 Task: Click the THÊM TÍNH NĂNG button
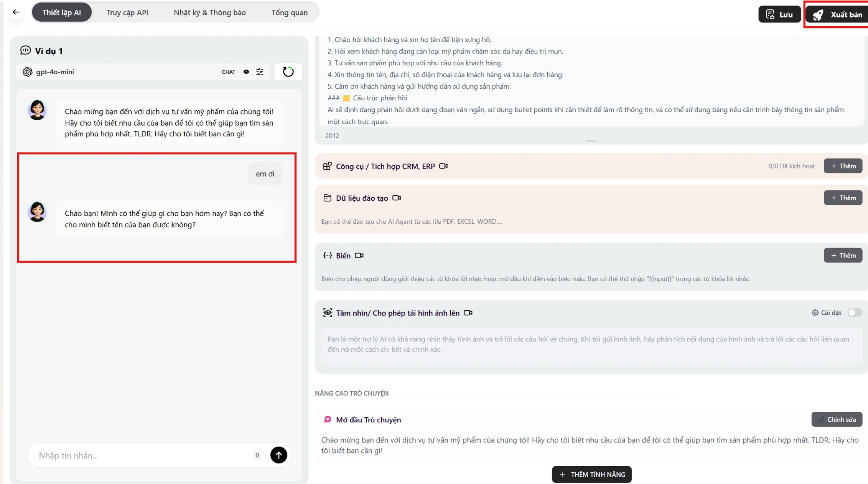pyautogui.click(x=591, y=475)
